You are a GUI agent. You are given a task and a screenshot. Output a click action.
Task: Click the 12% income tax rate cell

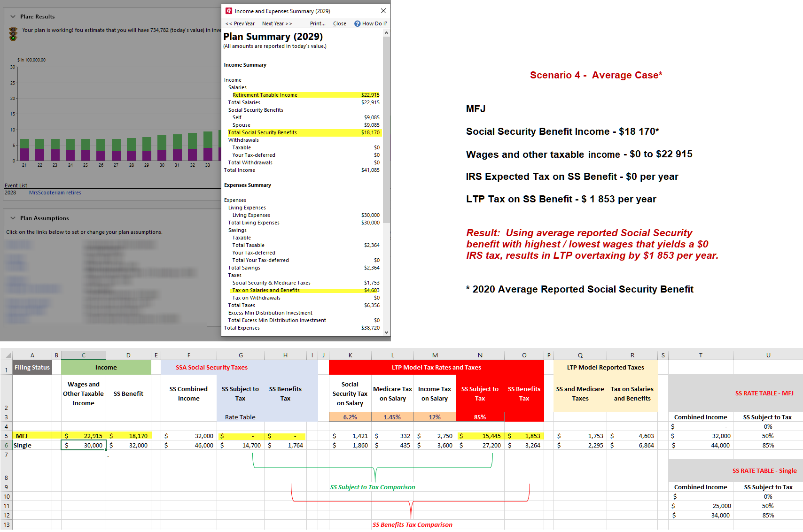click(435, 417)
